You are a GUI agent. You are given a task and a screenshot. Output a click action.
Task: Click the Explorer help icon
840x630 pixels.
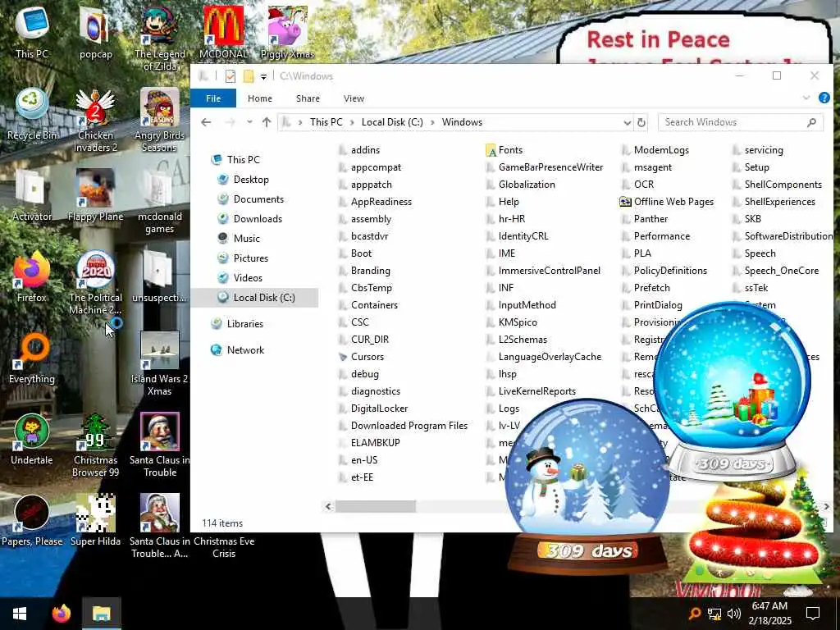[x=824, y=98]
